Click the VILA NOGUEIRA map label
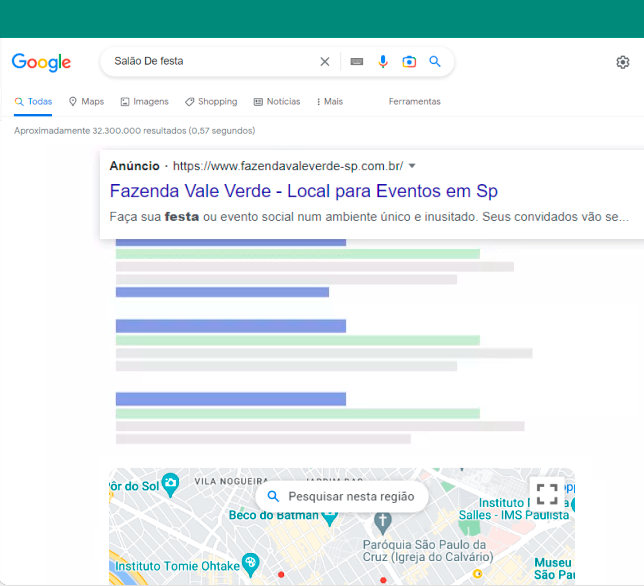The width and height of the screenshot is (644, 586). 231,481
